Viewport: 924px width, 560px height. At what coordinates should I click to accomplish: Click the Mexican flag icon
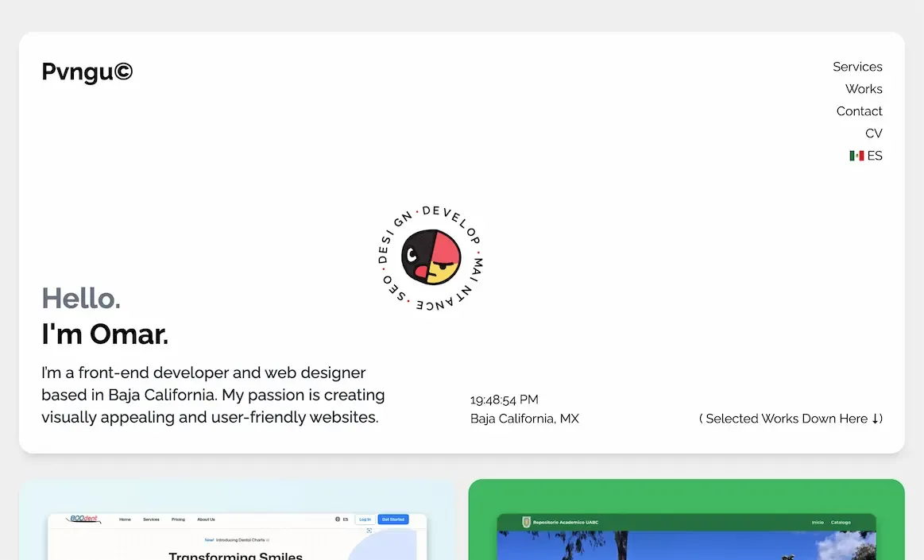(x=856, y=156)
